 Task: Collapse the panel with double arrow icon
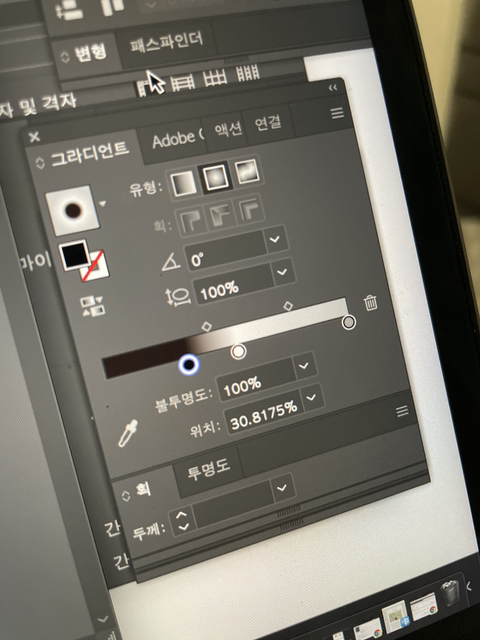click(x=333, y=88)
